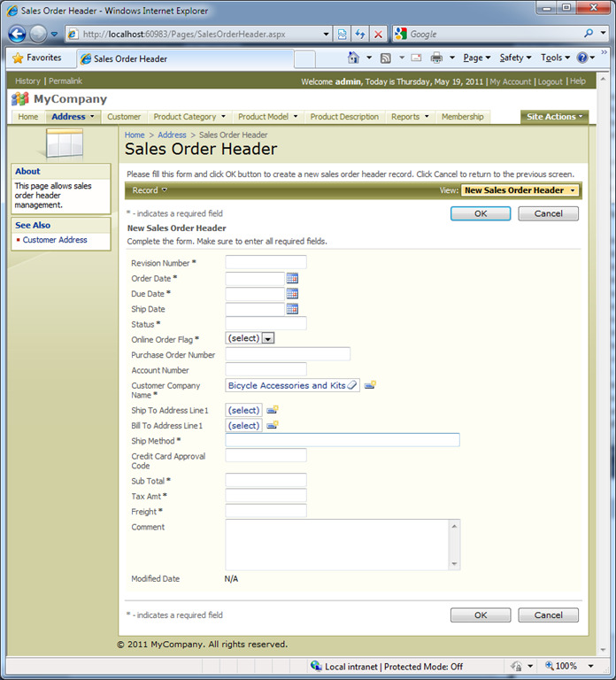The image size is (616, 680).
Task: Click the Print icon in IE toolbar
Action: click(x=436, y=58)
